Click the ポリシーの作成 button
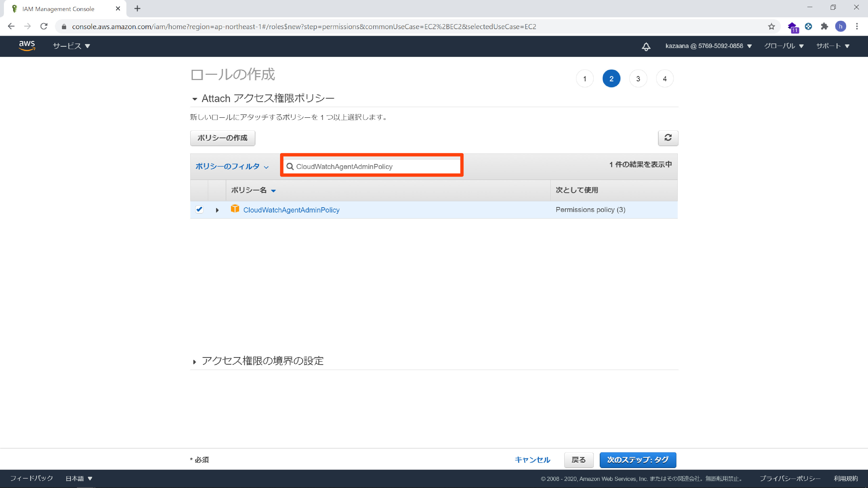This screenshot has height=488, width=868. pyautogui.click(x=222, y=138)
